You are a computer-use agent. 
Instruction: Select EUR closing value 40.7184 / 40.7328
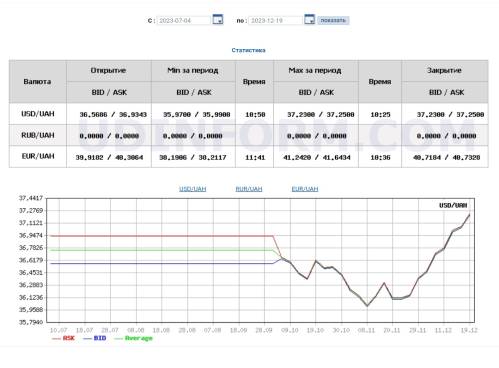click(x=447, y=157)
